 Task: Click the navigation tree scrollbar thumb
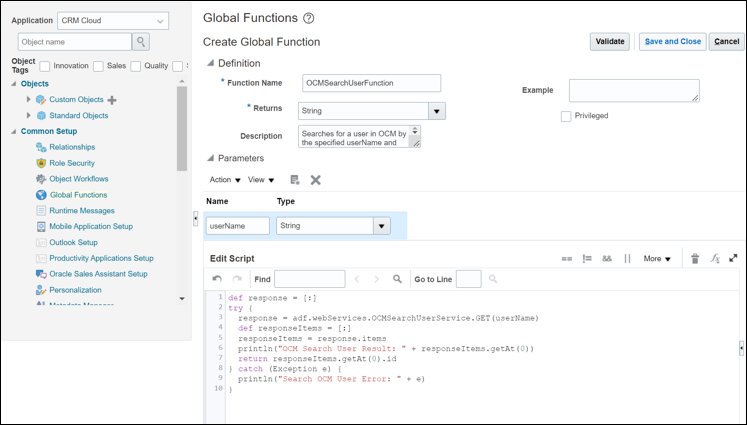click(x=182, y=128)
